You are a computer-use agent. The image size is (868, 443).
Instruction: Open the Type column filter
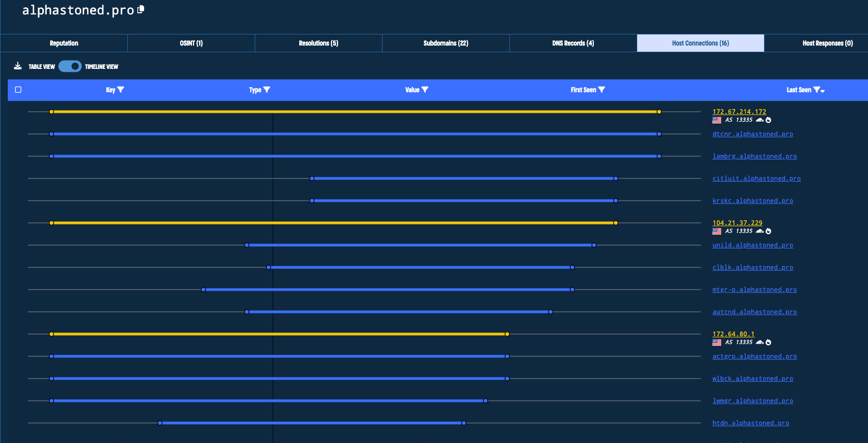[x=267, y=90]
